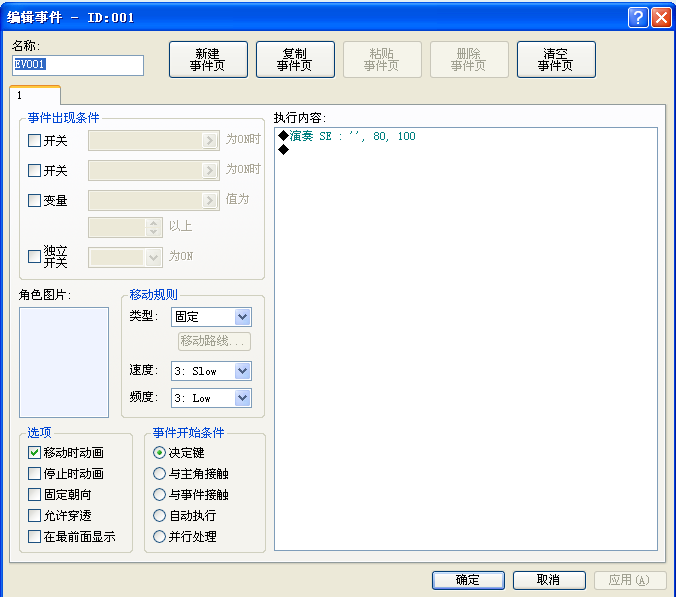Enable the first 开关 condition checkbox

(x=34, y=141)
